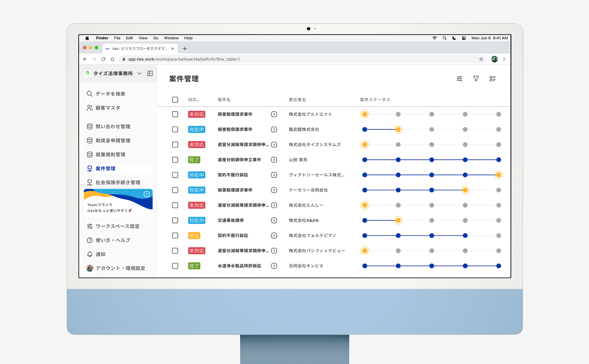
Task: Open the Window menu in menu bar
Action: tap(171, 38)
